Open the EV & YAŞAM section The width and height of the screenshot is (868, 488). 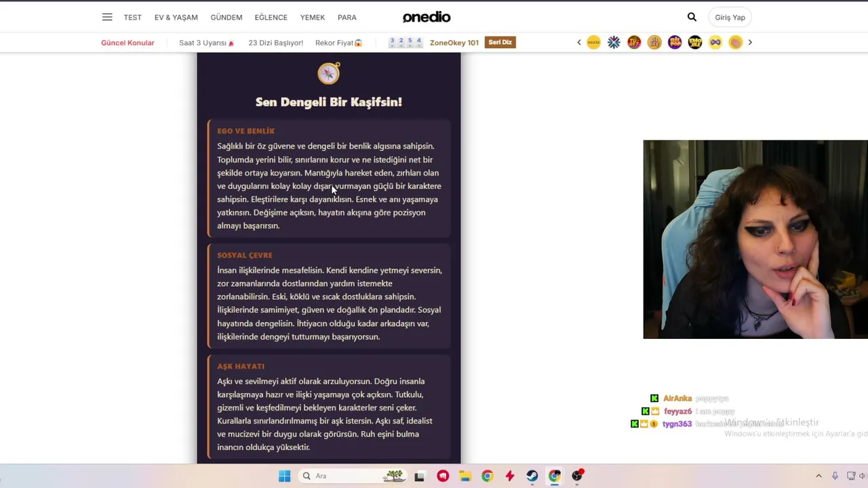point(176,18)
